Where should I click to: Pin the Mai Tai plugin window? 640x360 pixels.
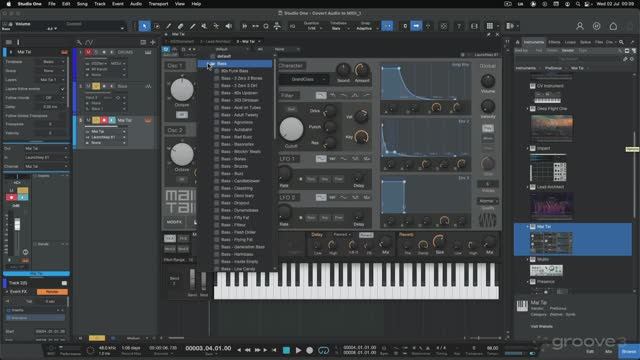(x=489, y=35)
